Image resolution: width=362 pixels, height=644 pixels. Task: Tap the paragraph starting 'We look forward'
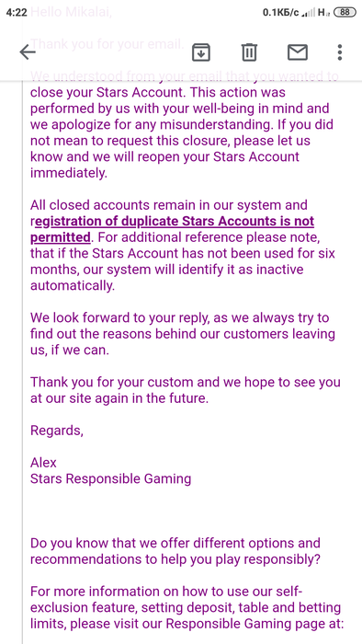[183, 334]
